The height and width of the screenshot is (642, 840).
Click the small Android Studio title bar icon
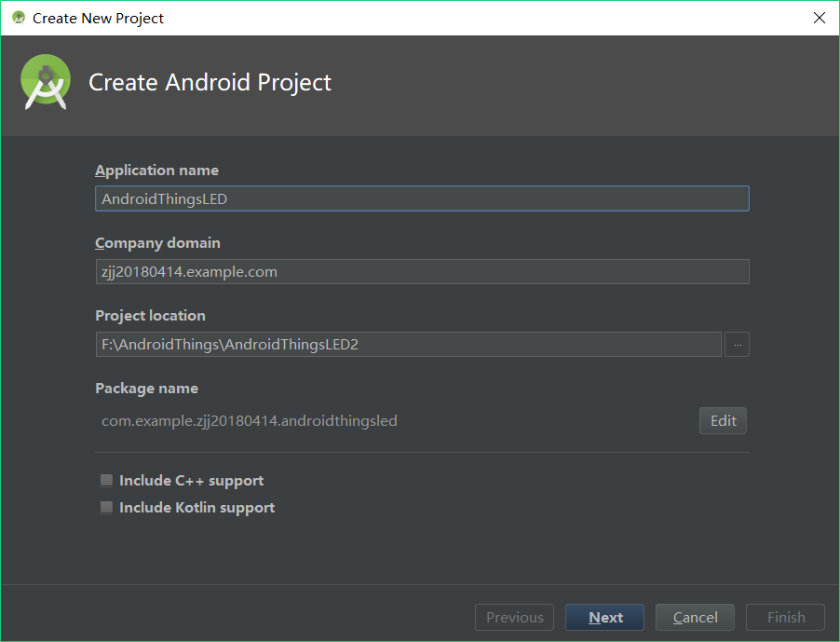click(x=19, y=18)
